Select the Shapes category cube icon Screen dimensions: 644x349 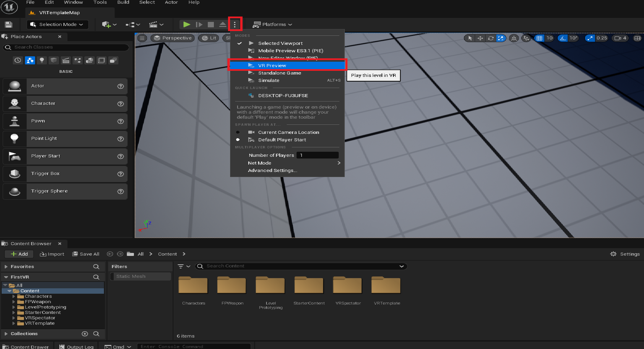[54, 60]
